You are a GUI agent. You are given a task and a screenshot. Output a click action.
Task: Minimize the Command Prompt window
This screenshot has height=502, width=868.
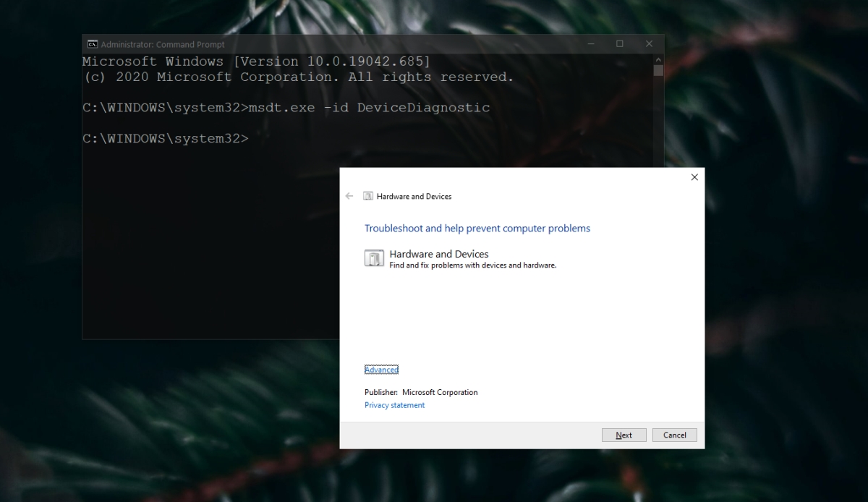[592, 44]
